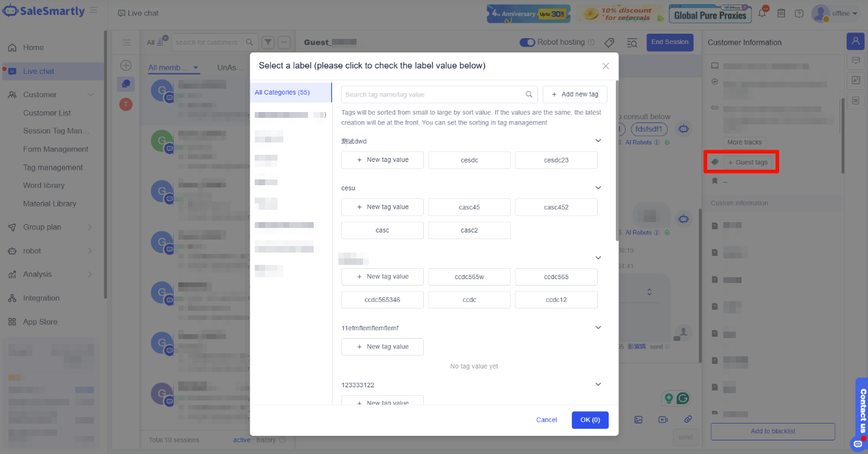Click the help question mark icon
The image size is (868, 454).
coord(799,14)
